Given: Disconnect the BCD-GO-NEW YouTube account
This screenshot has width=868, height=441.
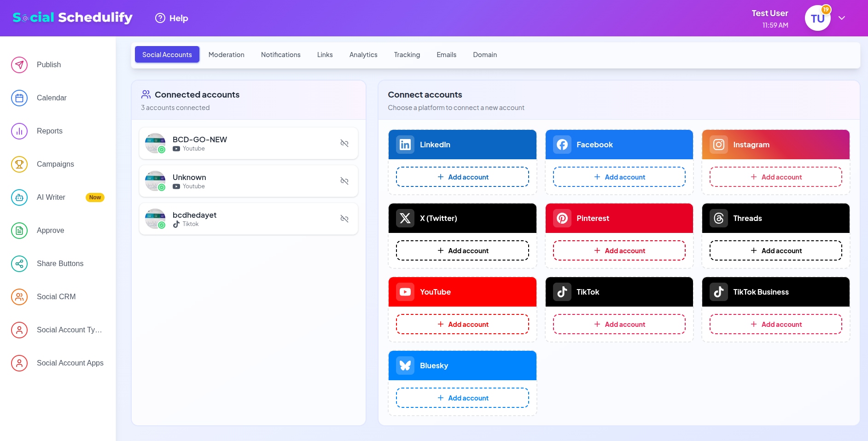Looking at the screenshot, I should tap(344, 143).
